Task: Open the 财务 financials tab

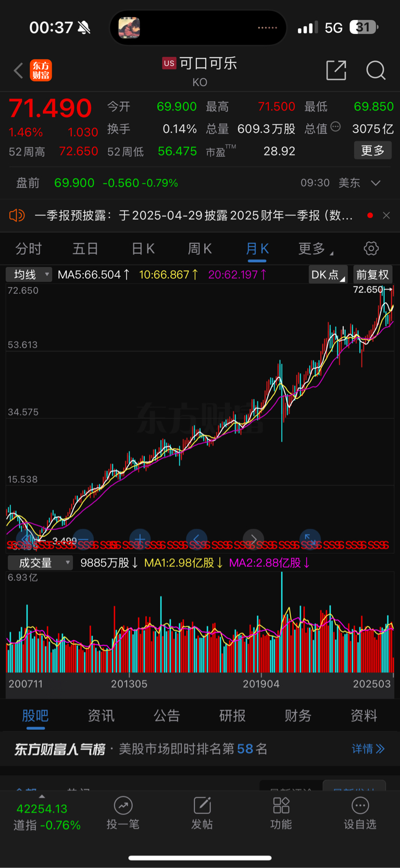Action: click(298, 716)
